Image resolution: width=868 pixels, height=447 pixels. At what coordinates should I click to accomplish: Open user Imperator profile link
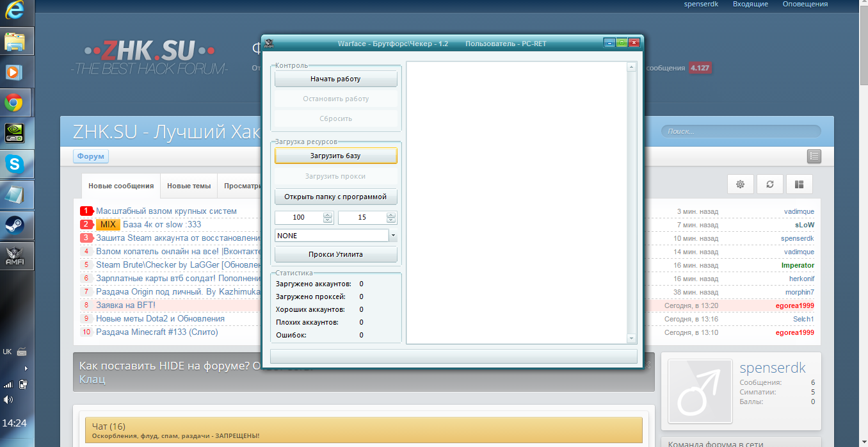[798, 265]
